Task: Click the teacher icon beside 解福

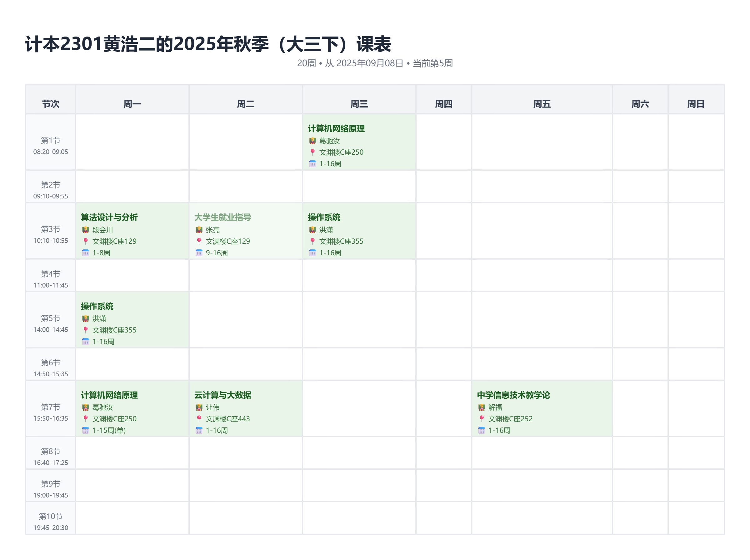Action: pos(481,407)
